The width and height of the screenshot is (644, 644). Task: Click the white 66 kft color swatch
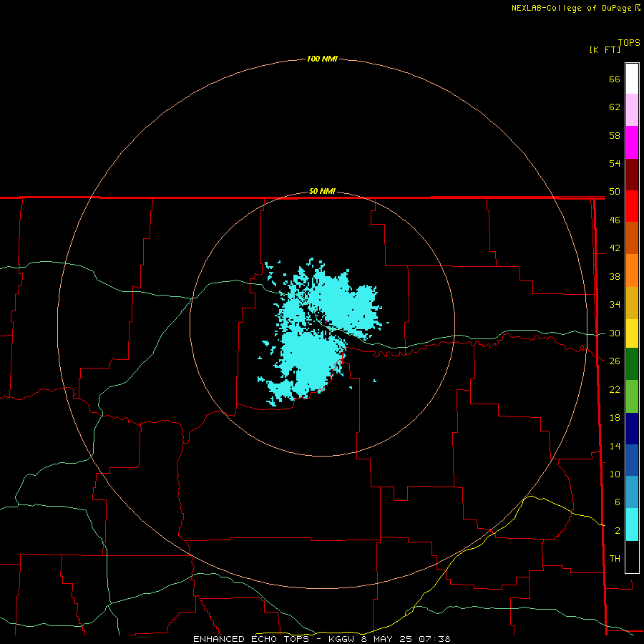tap(632, 79)
